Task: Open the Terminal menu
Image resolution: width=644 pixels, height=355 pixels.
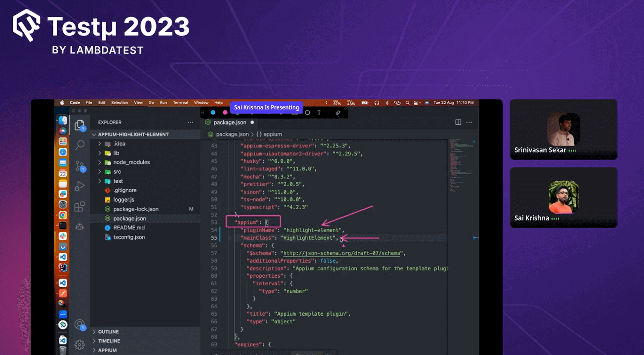Action: pyautogui.click(x=180, y=103)
